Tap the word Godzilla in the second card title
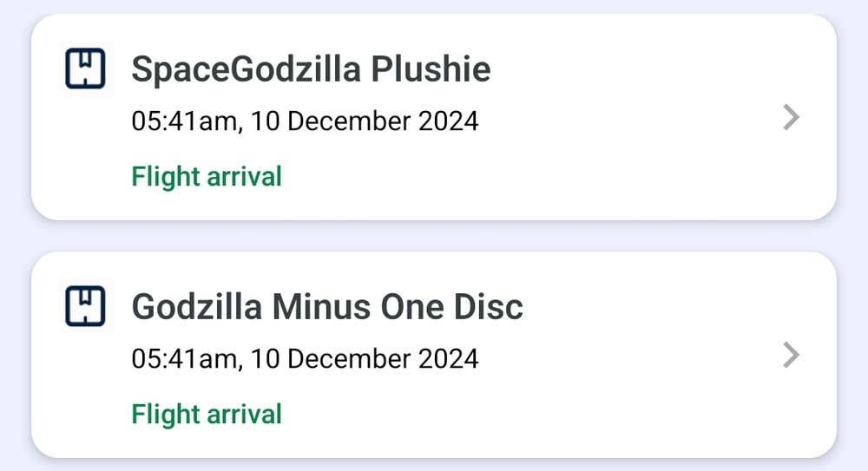Viewport: 868px width, 471px height. (198, 306)
